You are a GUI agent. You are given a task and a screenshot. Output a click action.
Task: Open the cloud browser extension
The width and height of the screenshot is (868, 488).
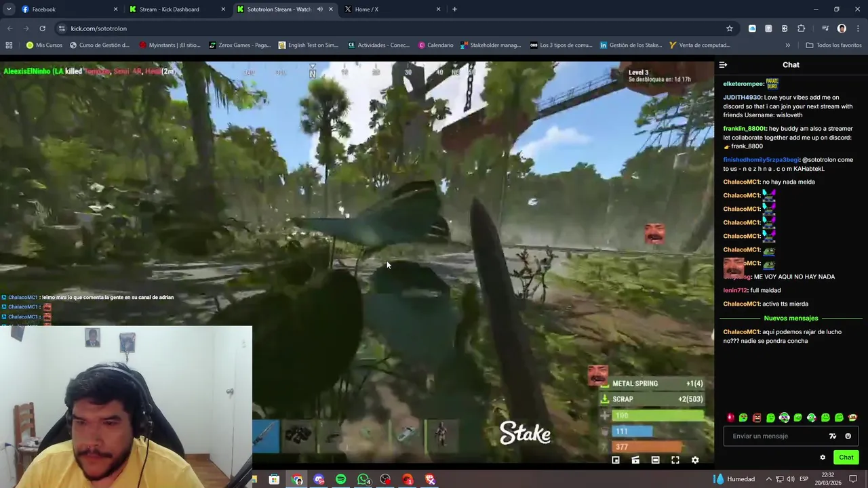pos(752,28)
